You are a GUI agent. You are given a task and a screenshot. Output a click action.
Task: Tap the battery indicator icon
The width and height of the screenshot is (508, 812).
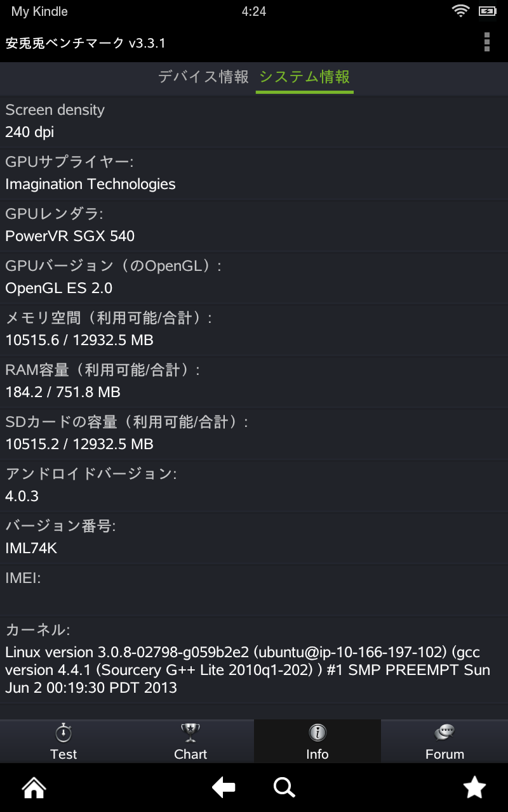488,11
